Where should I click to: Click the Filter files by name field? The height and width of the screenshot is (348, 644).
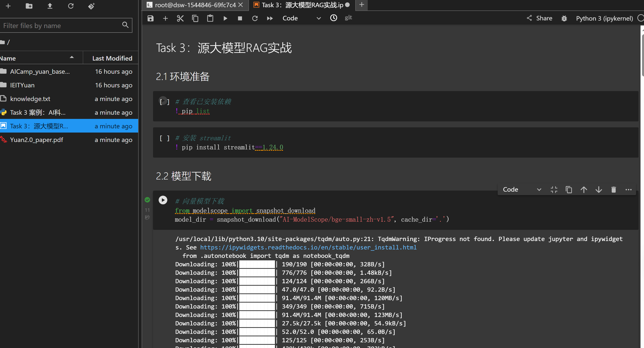pyautogui.click(x=61, y=26)
